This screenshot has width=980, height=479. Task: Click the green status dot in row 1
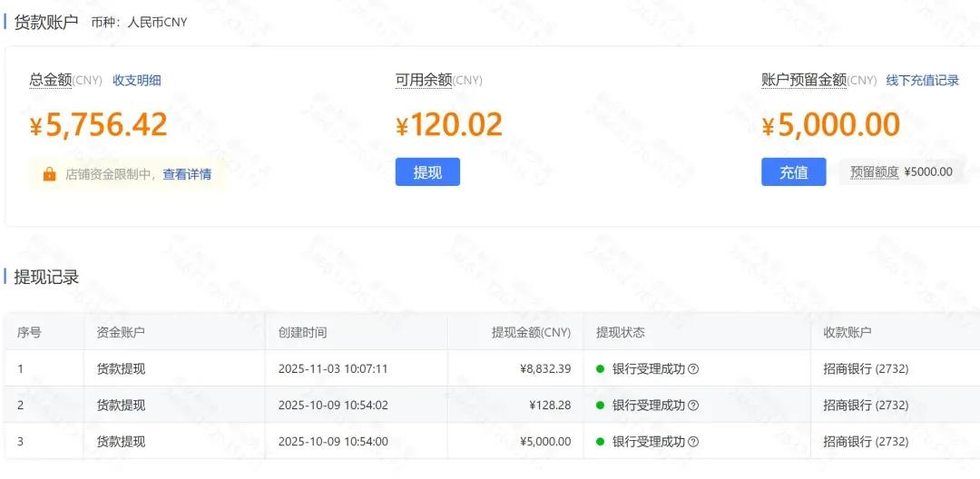[600, 369]
